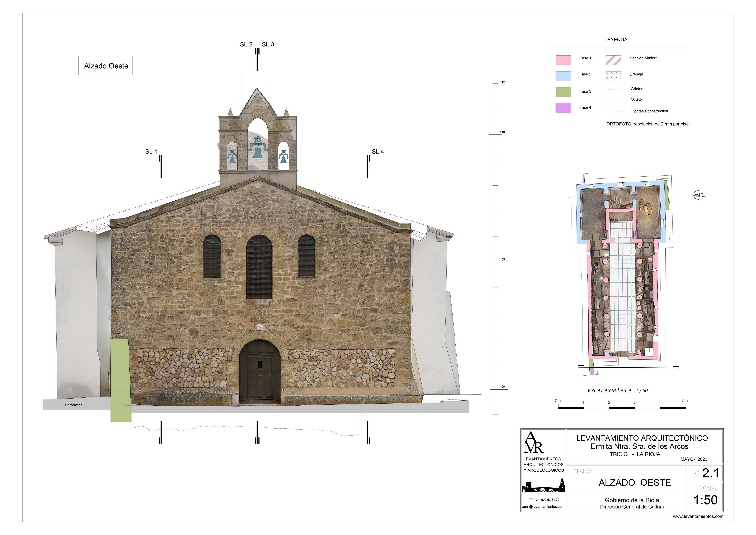Click the SL 4 section line label

[x=378, y=152]
